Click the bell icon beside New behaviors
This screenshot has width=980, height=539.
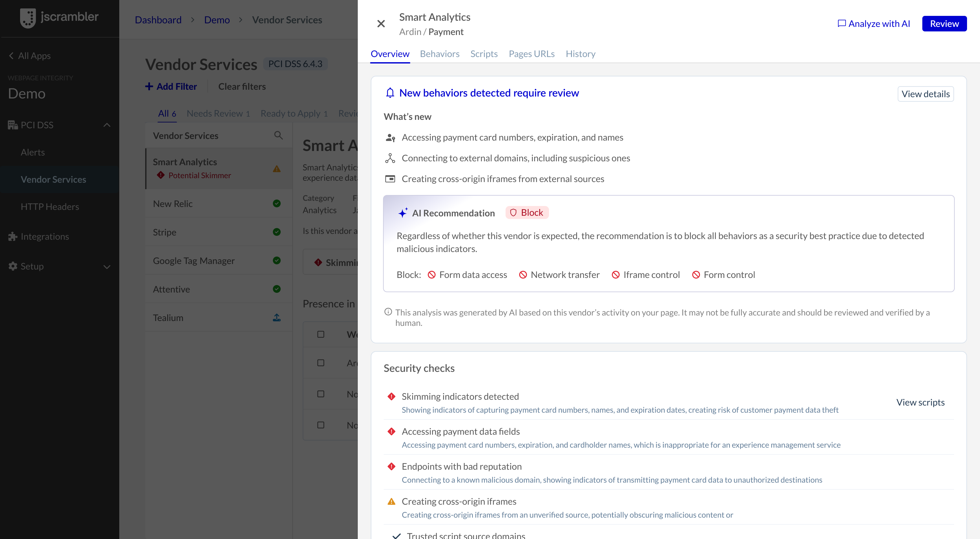point(390,93)
